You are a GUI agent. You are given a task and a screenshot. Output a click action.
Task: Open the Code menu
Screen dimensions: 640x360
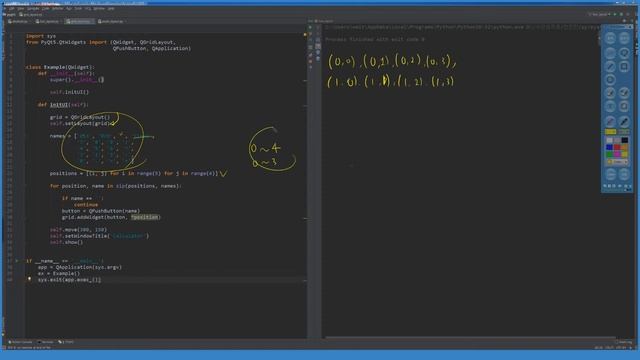45,8
